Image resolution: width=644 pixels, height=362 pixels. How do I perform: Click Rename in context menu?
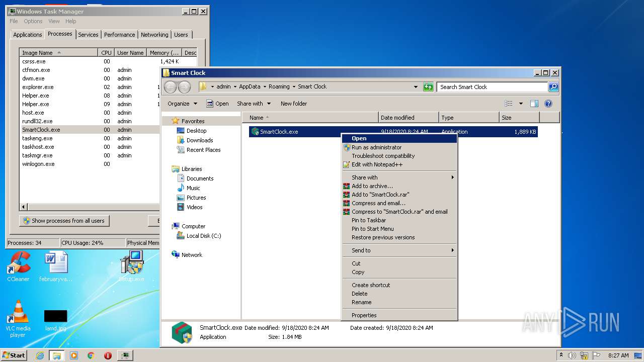(399, 302)
